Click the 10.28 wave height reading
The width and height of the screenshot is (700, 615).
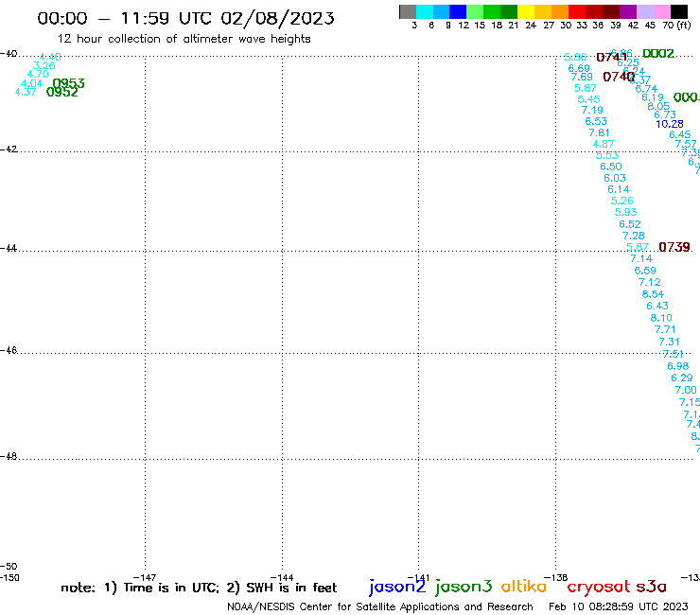669,124
